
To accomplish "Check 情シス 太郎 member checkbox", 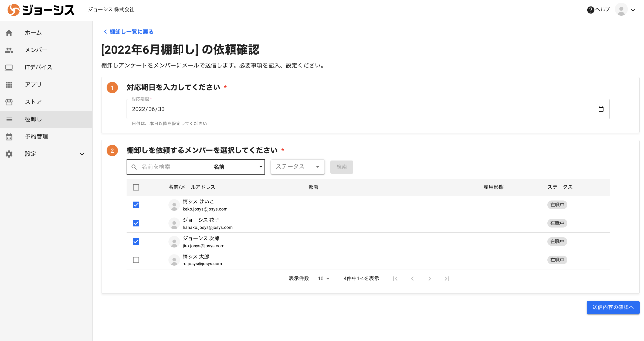I will pos(136,260).
